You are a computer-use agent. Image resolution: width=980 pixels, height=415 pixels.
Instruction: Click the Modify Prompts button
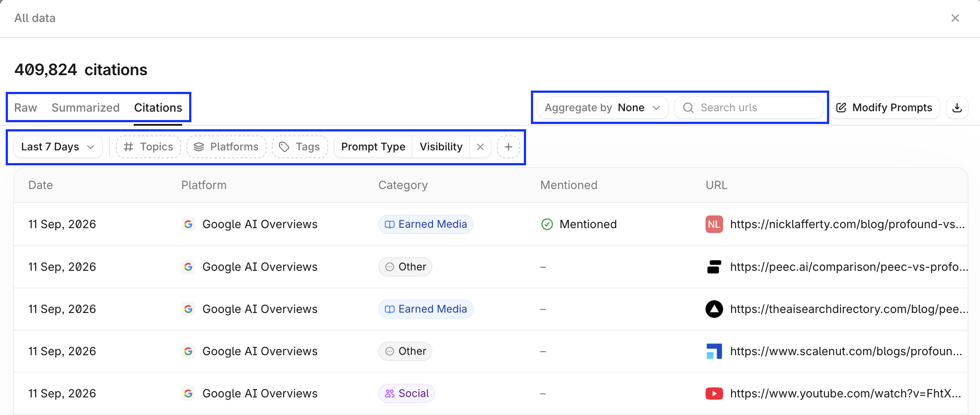tap(885, 108)
